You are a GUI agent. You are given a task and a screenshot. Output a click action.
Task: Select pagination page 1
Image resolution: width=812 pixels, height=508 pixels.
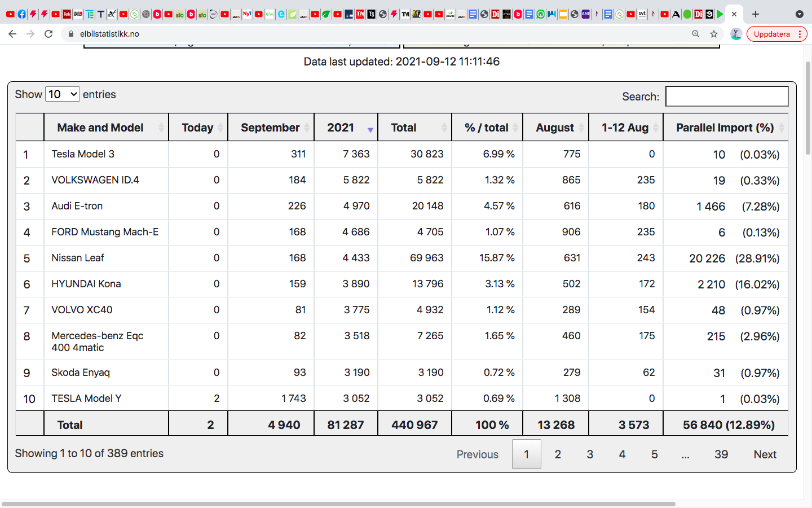(527, 454)
